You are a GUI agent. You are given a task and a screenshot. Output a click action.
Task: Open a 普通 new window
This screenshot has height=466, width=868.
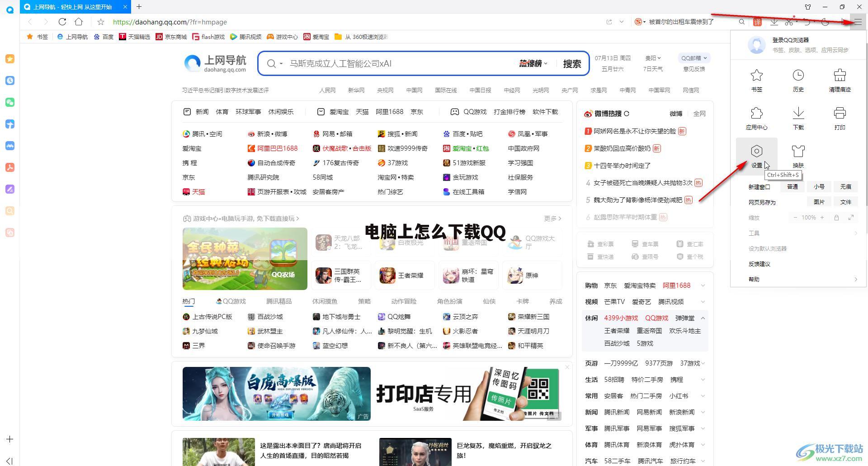point(792,186)
